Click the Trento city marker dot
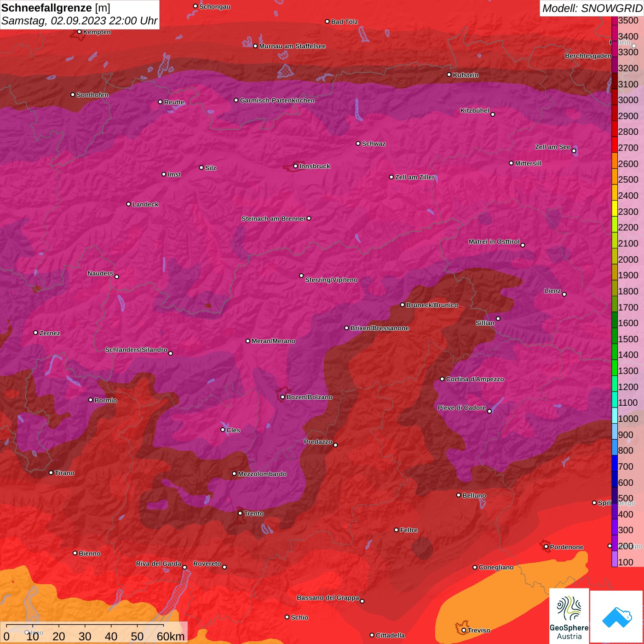 240,513
